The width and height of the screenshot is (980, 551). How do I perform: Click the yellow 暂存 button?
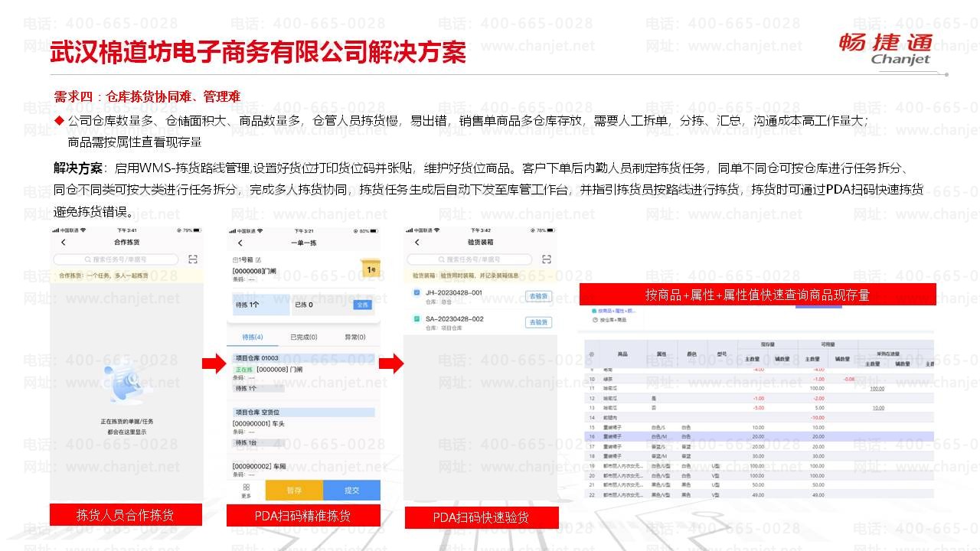point(294,491)
